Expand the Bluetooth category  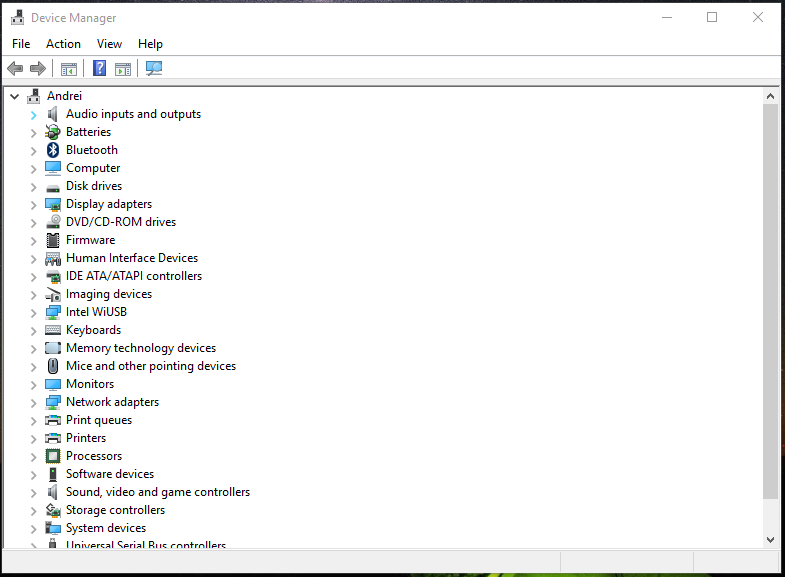tap(34, 151)
